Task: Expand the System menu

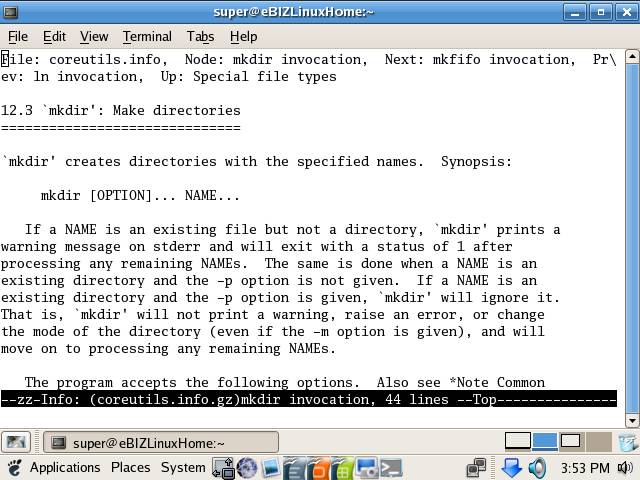Action: click(182, 468)
